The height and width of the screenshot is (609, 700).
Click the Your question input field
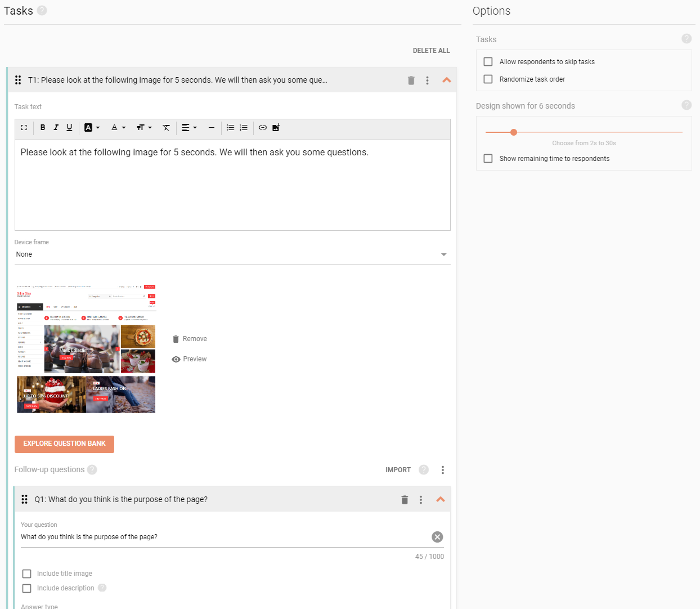(225, 537)
